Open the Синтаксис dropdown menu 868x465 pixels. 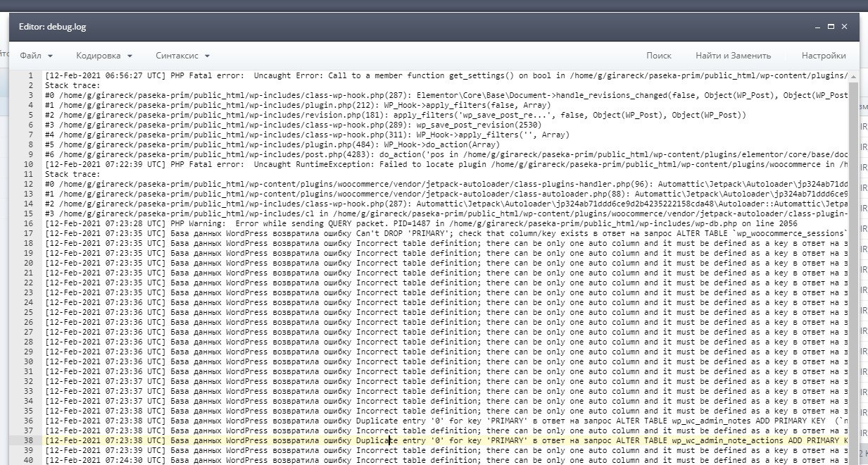182,56
